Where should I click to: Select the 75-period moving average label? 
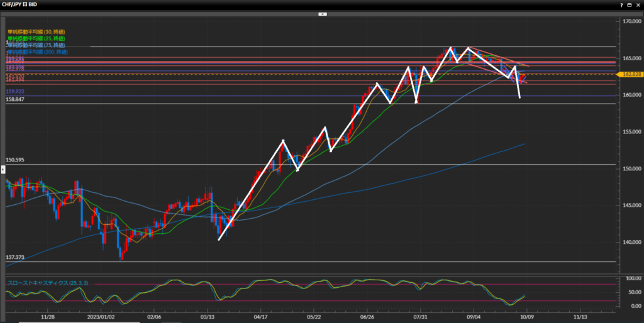tap(36, 45)
